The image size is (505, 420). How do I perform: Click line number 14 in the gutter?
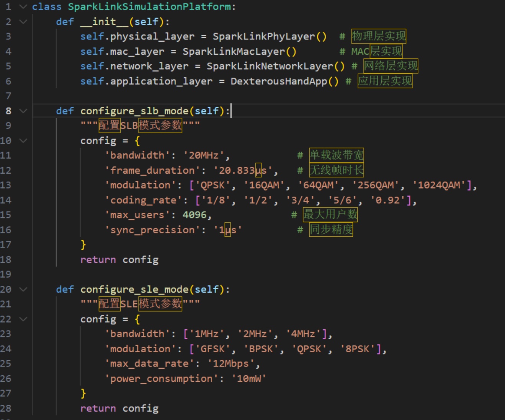[6, 200]
